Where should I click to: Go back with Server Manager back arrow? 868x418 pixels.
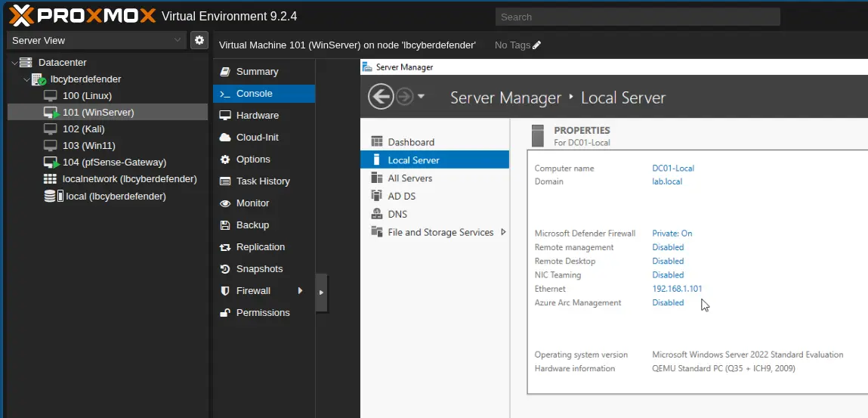click(x=381, y=97)
